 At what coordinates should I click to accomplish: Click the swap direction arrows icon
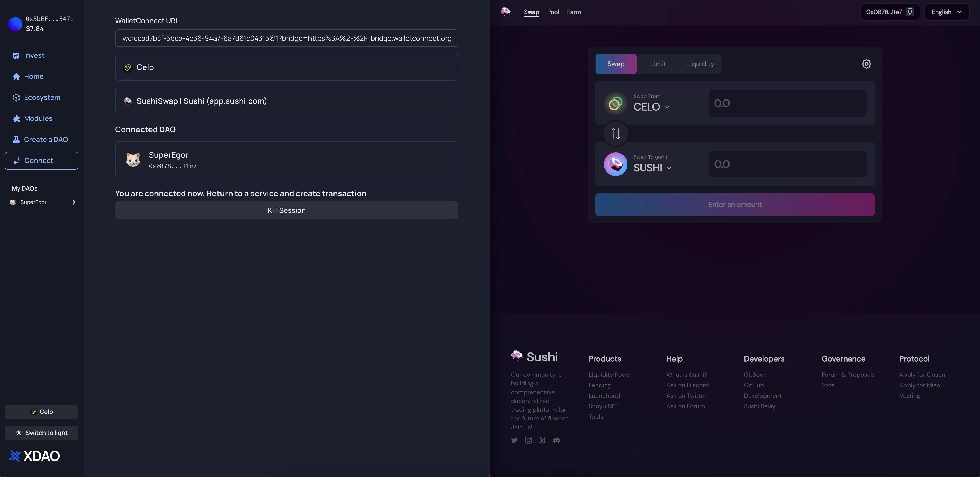point(615,134)
